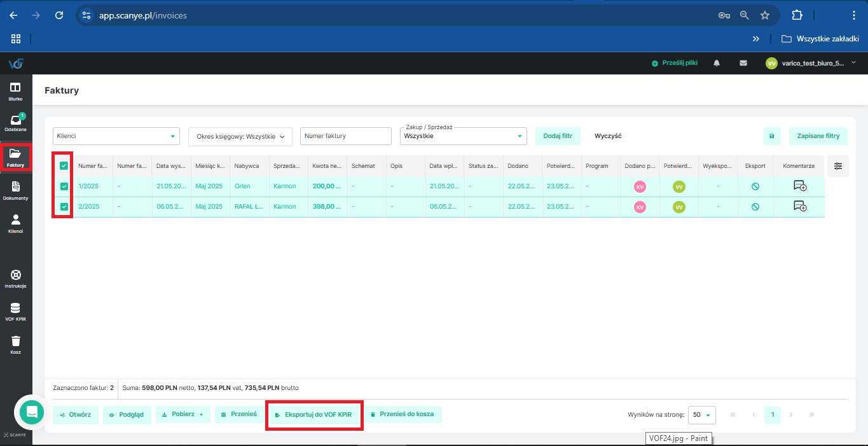This screenshot has height=446, width=868.
Task: Toggle the select-all invoices checkbox
Action: point(64,165)
